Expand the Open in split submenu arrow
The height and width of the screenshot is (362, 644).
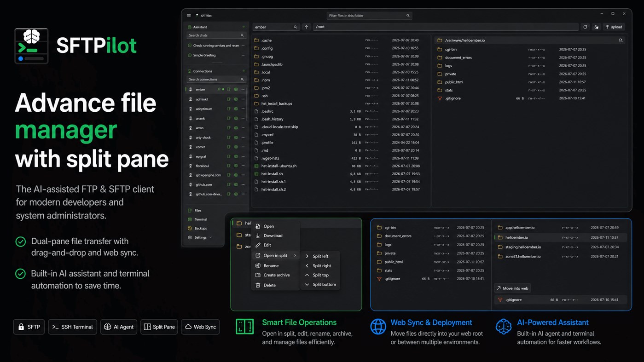pyautogui.click(x=295, y=255)
